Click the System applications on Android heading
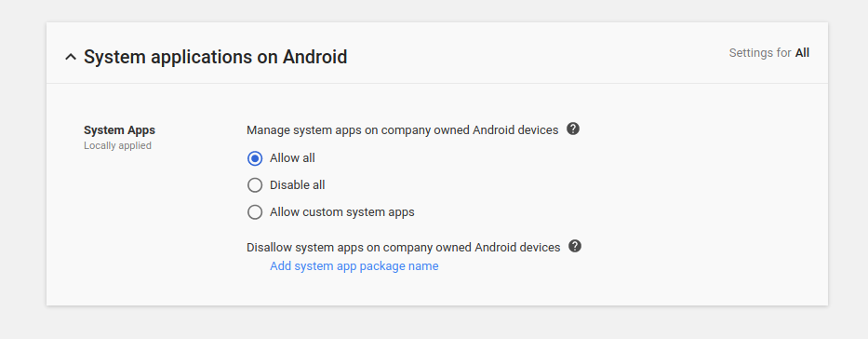 215,57
